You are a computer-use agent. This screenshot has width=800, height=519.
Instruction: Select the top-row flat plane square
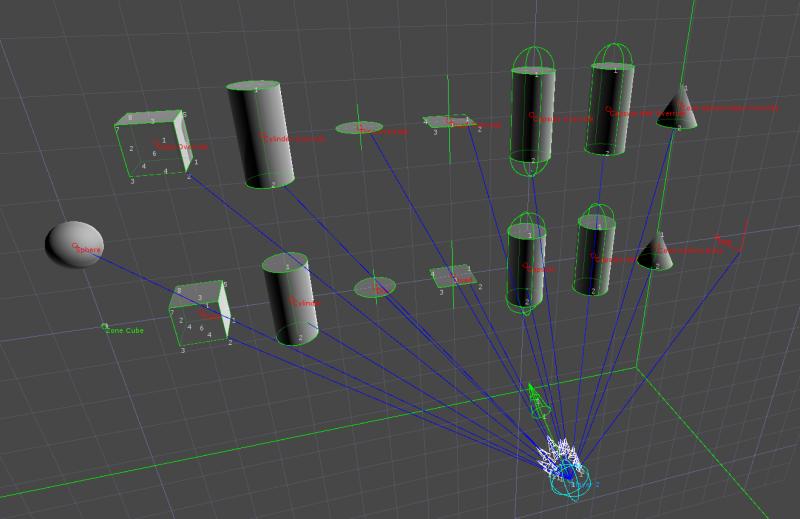(x=446, y=122)
